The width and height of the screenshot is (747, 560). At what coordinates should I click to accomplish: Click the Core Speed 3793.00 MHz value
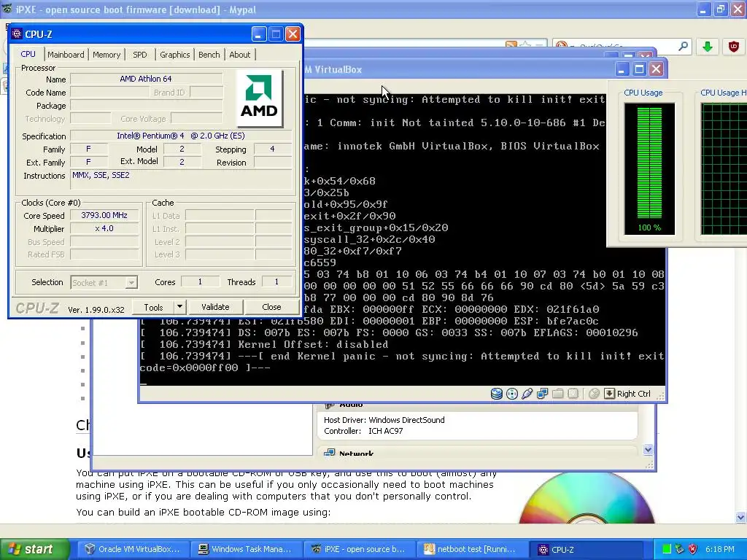(104, 215)
